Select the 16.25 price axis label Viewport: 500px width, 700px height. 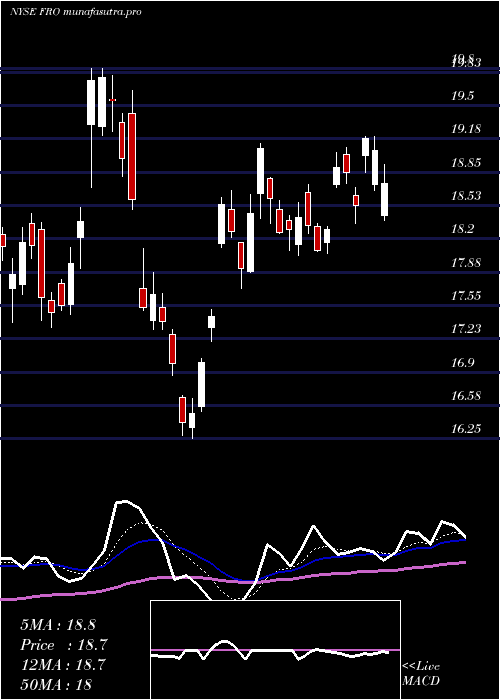click(466, 429)
